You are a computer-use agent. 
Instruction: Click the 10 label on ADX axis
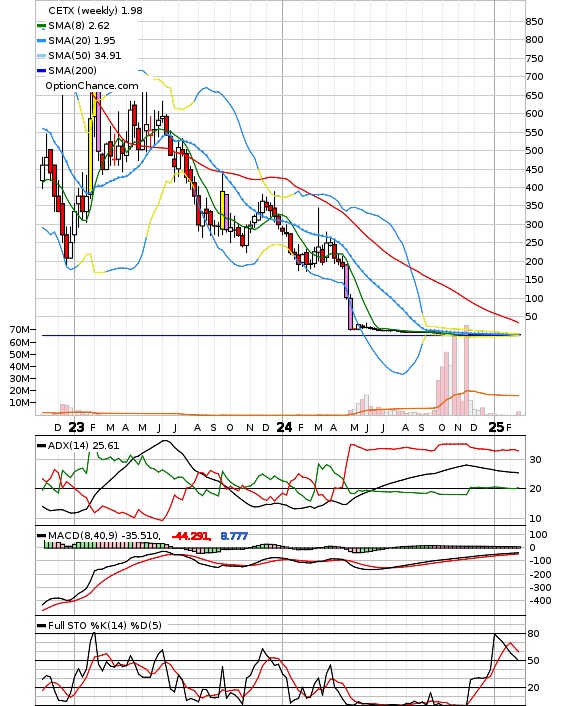click(x=535, y=519)
